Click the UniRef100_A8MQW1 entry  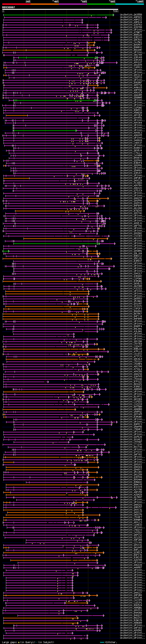click(x=131, y=608)
